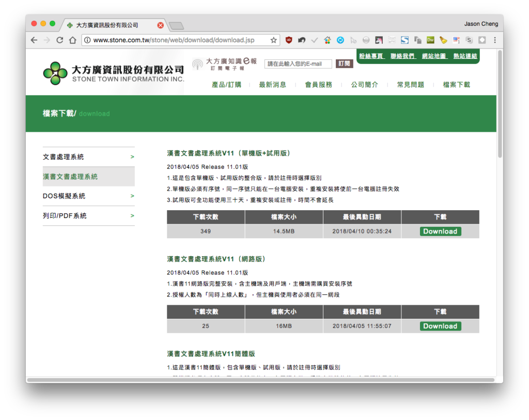Select 漢書文書處理系統 in the sidebar

[88, 177]
